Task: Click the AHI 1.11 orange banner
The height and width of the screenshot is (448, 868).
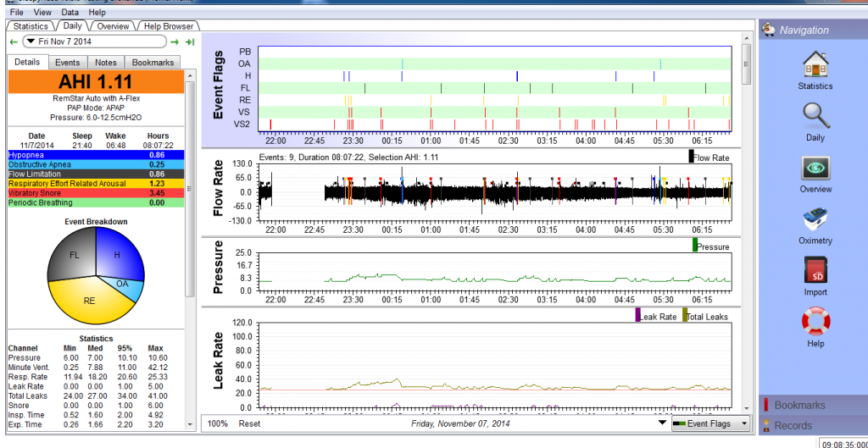Action: (x=95, y=82)
